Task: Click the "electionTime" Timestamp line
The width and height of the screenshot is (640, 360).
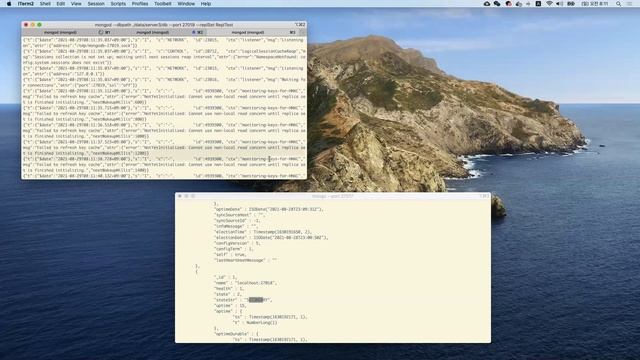Action: coord(263,231)
